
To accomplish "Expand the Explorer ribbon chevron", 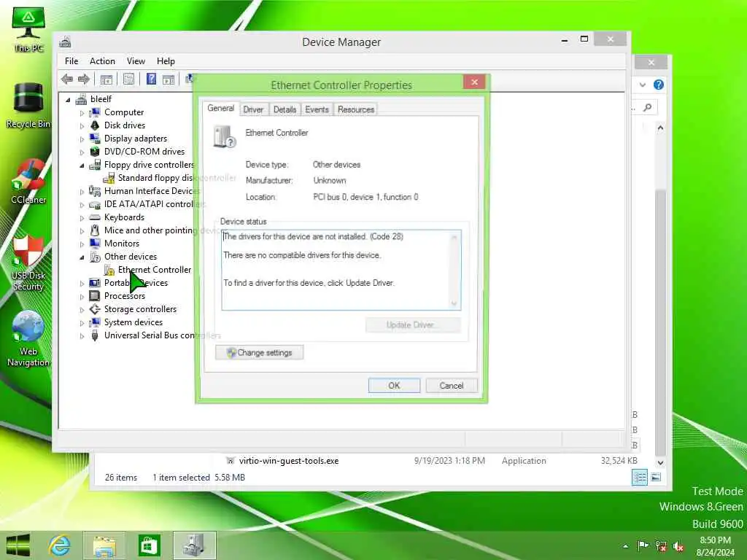I will coord(643,85).
